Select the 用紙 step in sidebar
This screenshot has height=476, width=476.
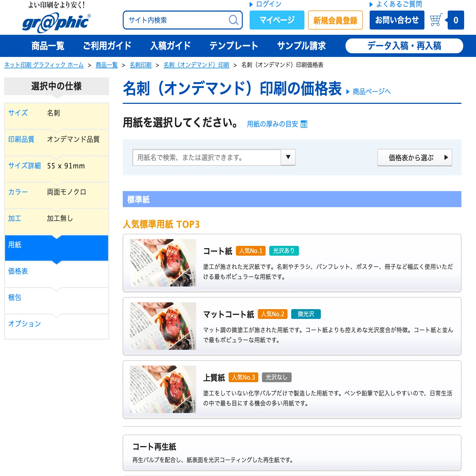click(x=56, y=248)
